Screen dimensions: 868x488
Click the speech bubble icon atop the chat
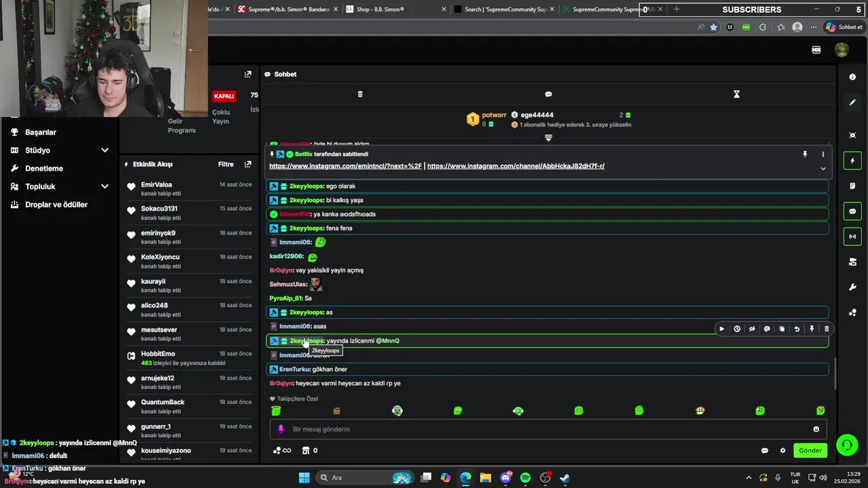point(549,94)
